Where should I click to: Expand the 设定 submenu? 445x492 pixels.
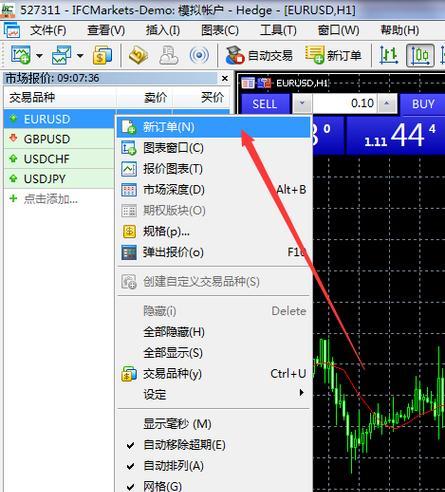coord(213,394)
